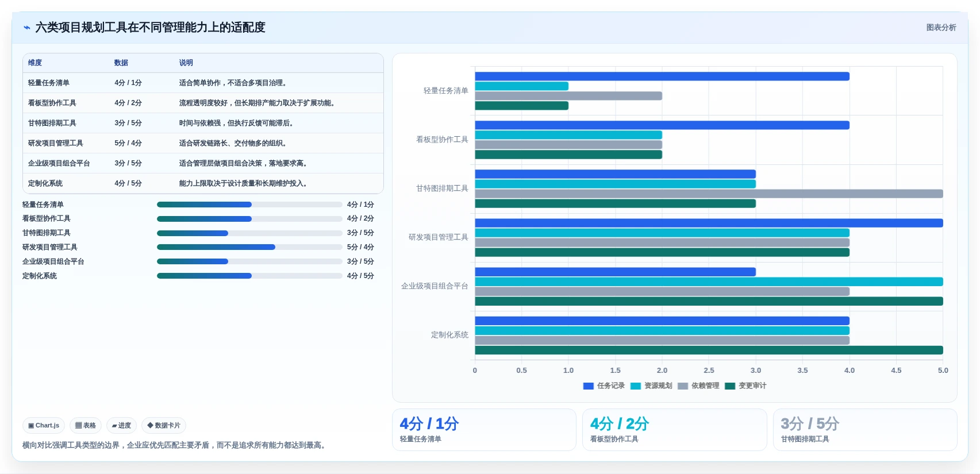Select the 数据卡片 tag chip
This screenshot has height=474, width=980.
pos(164,426)
